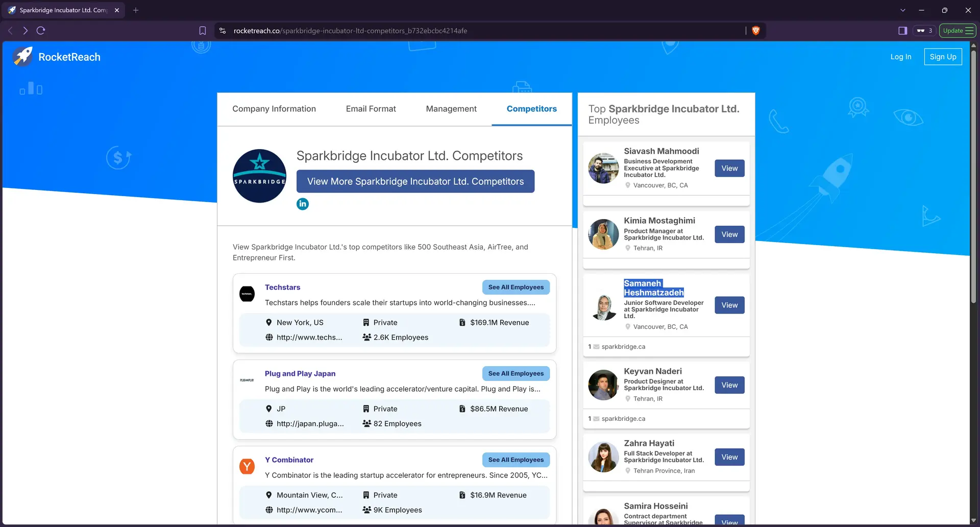See All Employees for Plug and Play Japan
The image size is (980, 527).
[516, 374]
